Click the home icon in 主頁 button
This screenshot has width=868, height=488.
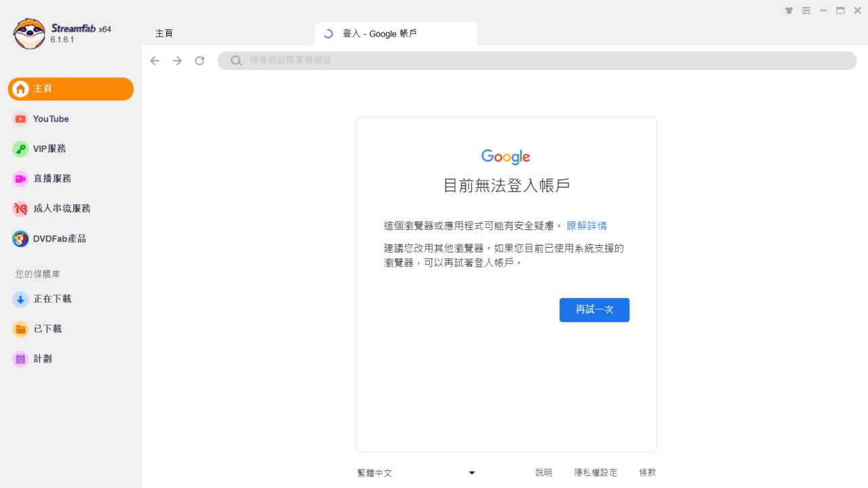pyautogui.click(x=20, y=89)
